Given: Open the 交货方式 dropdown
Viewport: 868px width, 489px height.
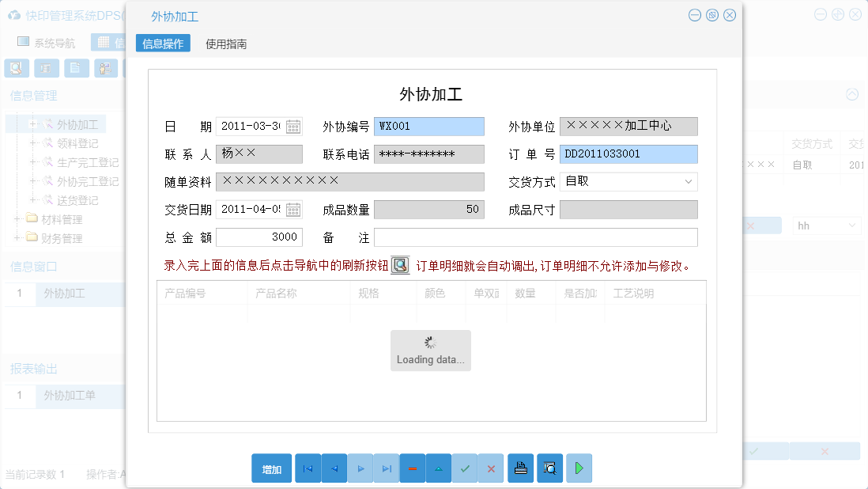Looking at the screenshot, I should pyautogui.click(x=689, y=181).
